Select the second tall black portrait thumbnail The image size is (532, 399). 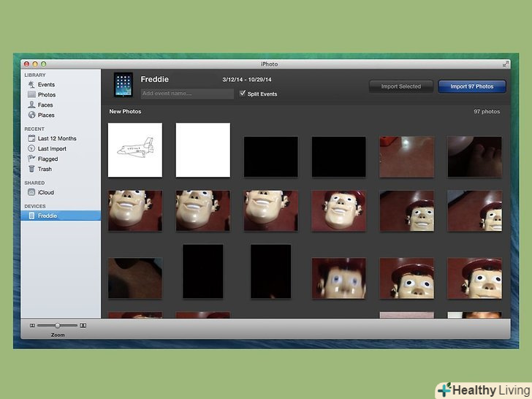click(x=270, y=271)
